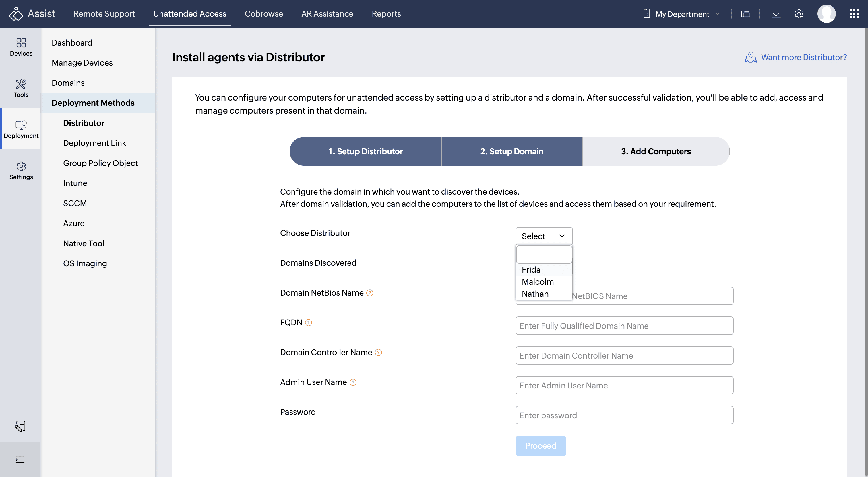
Task: Click the feedback notes icon at sidebar bottom
Action: coord(20,426)
